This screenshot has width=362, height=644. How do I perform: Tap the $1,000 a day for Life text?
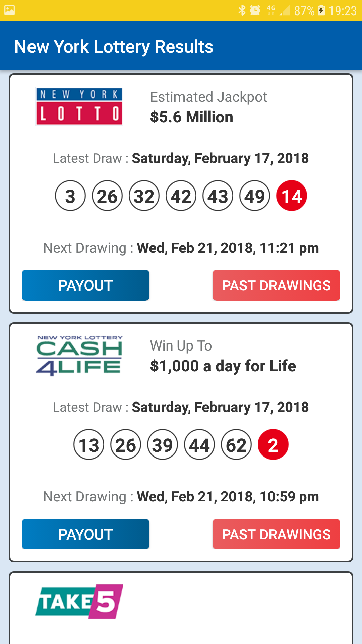pos(223,366)
